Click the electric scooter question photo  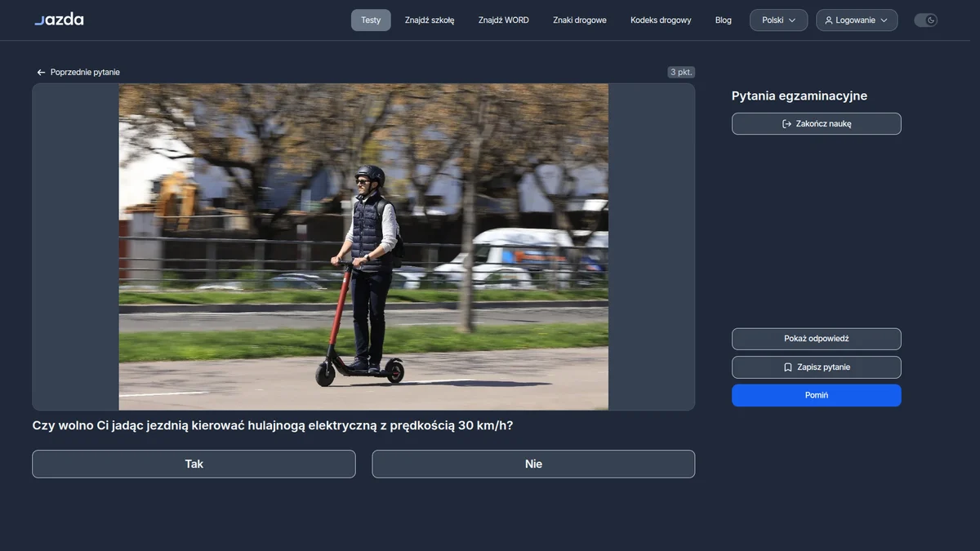click(363, 247)
